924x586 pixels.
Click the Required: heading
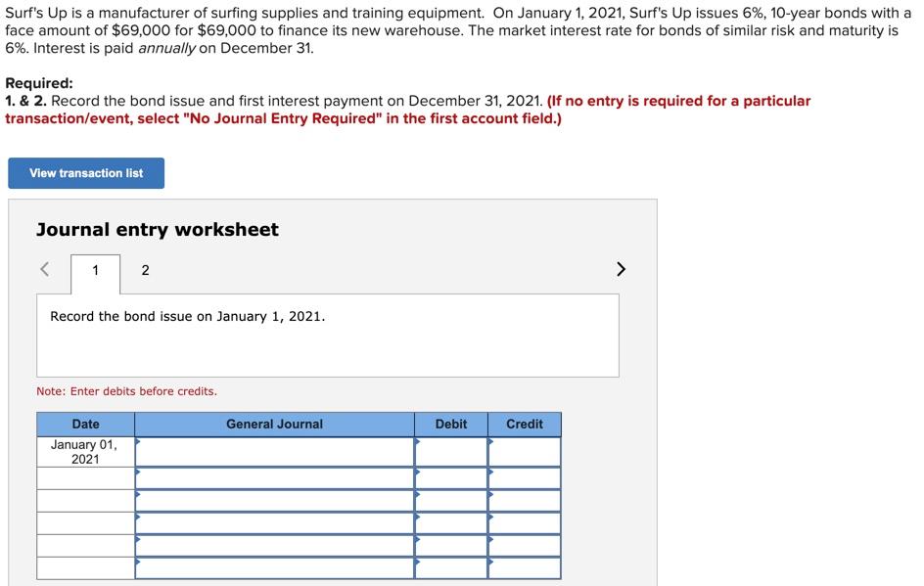coord(39,83)
